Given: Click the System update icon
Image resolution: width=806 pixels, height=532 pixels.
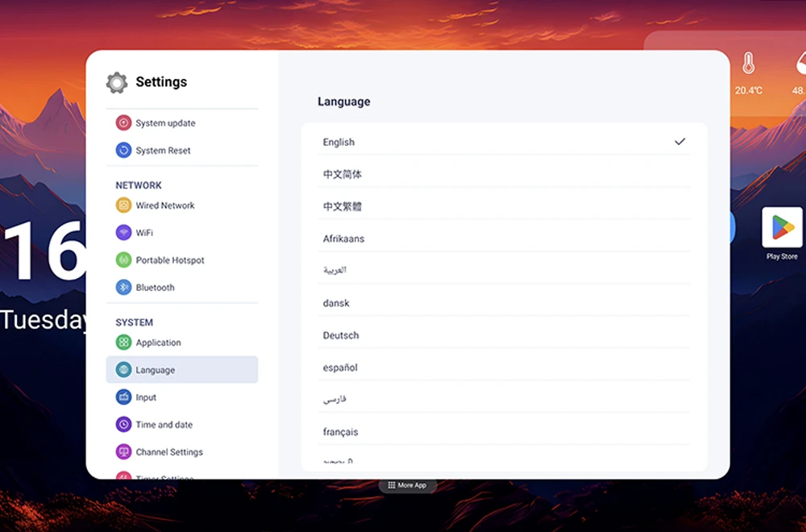Looking at the screenshot, I should click(x=123, y=123).
